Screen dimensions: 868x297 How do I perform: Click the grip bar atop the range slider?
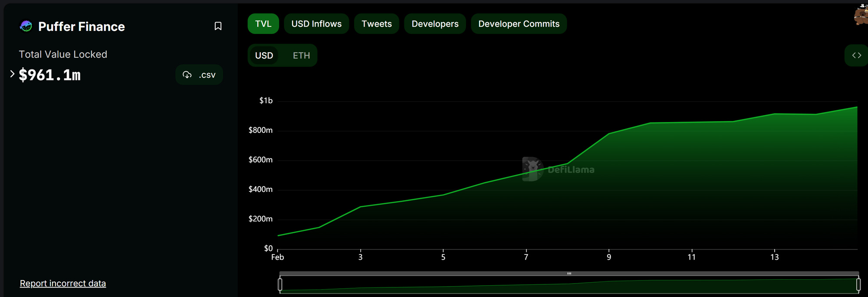point(569,274)
